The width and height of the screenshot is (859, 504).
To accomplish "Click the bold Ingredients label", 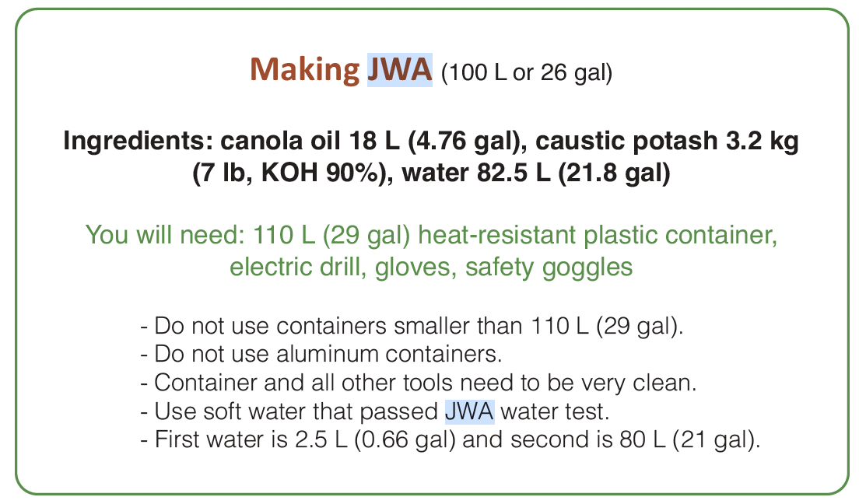I will pos(138,142).
